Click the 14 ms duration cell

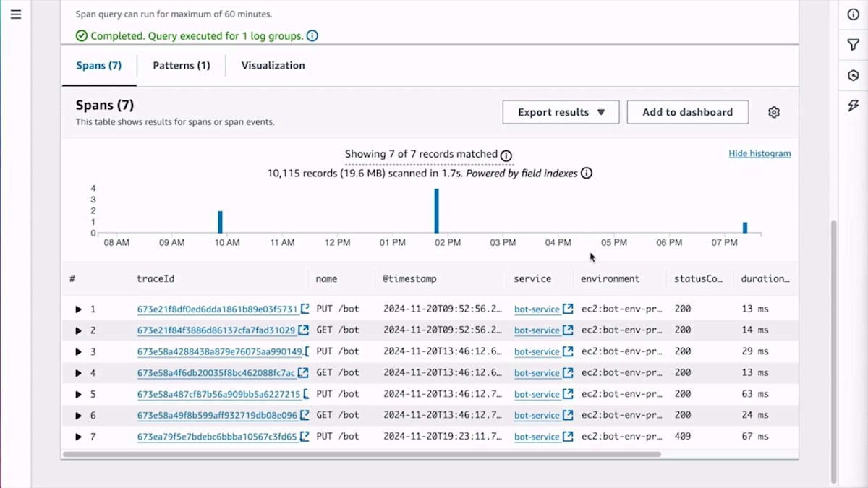point(755,330)
